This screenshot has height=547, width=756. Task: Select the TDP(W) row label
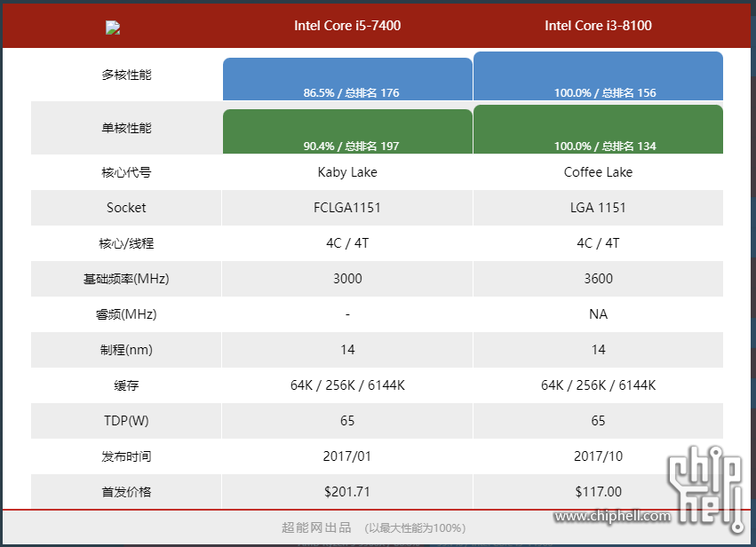click(x=126, y=421)
